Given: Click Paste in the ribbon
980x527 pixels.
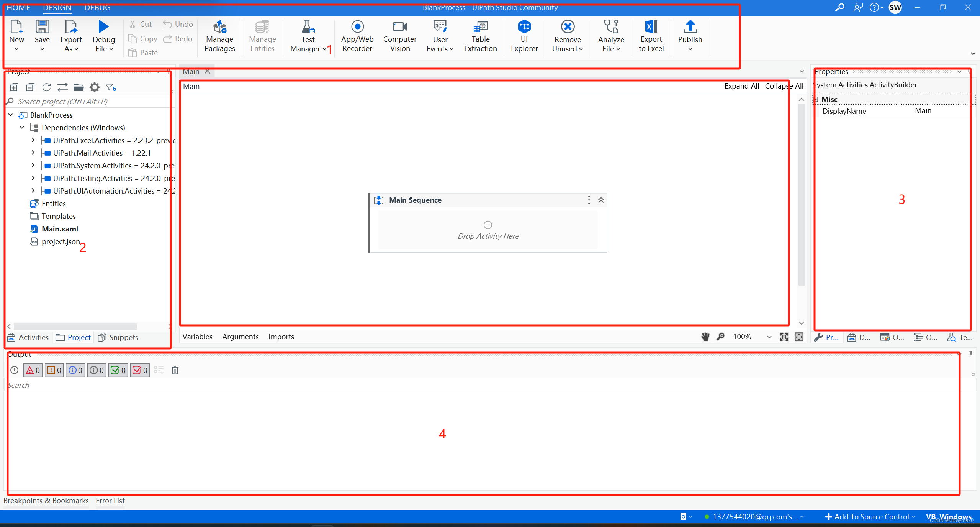Looking at the screenshot, I should pyautogui.click(x=143, y=53).
